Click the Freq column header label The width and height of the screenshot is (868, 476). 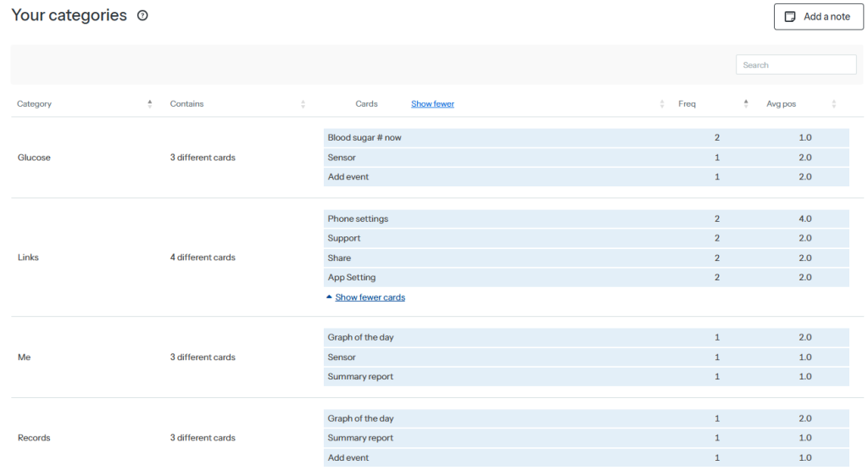[x=687, y=104]
